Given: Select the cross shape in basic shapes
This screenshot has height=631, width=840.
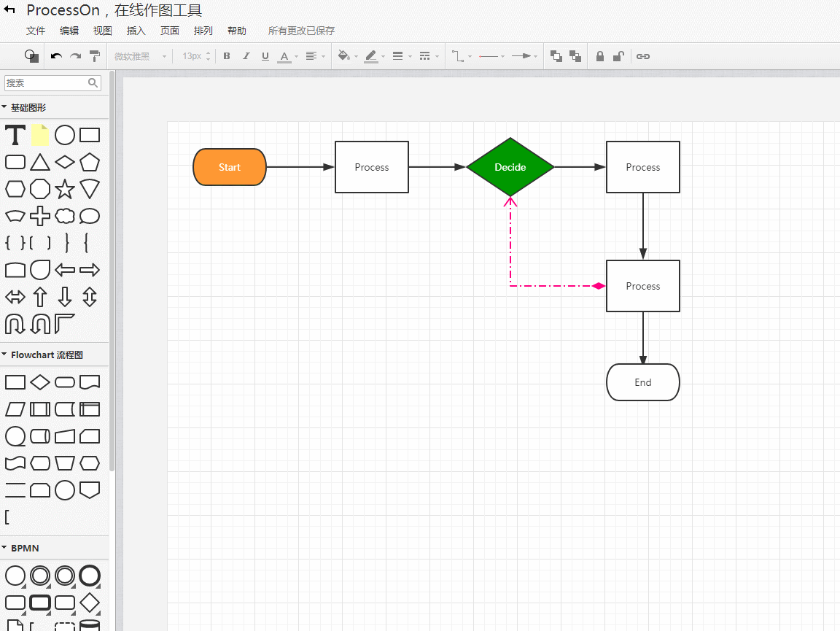Looking at the screenshot, I should [x=40, y=216].
